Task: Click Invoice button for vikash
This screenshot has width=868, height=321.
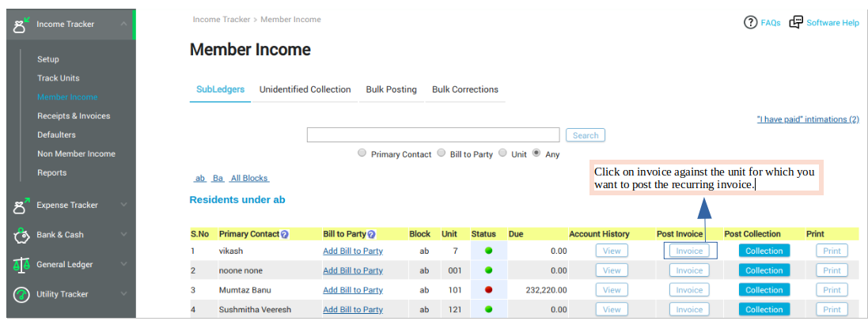Action: pyautogui.click(x=689, y=251)
